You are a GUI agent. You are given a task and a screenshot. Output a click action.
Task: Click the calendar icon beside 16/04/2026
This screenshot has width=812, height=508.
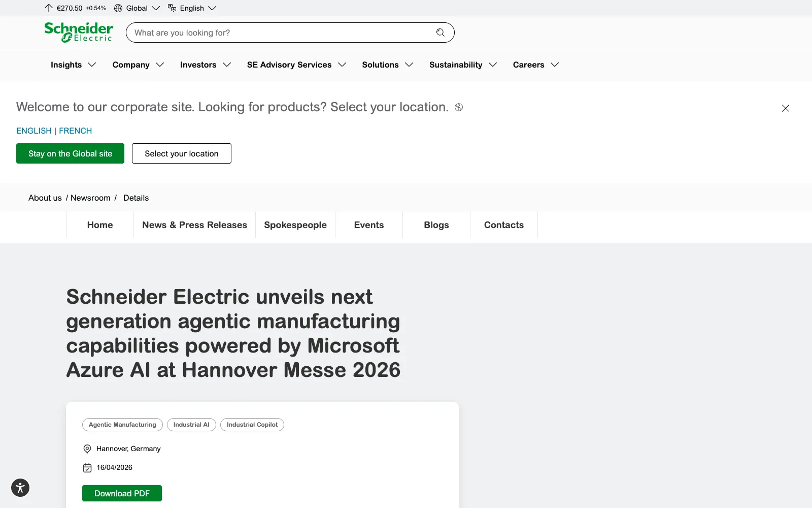[x=87, y=468]
